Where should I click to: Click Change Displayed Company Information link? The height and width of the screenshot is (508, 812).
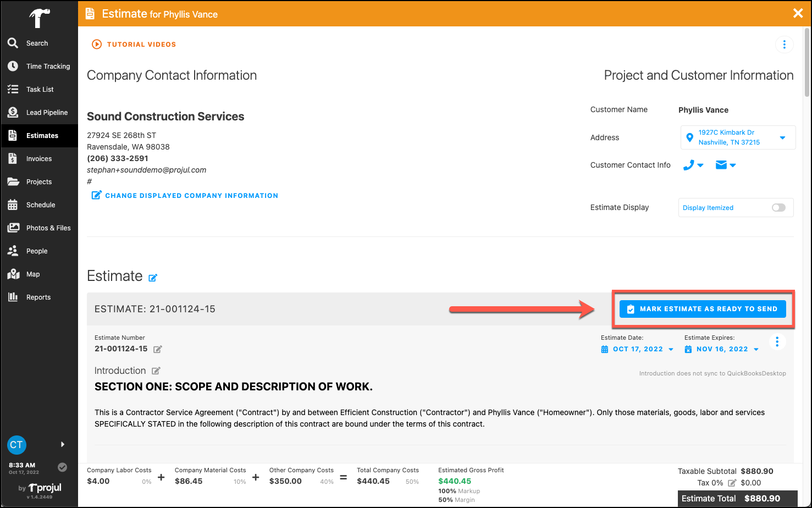[184, 195]
